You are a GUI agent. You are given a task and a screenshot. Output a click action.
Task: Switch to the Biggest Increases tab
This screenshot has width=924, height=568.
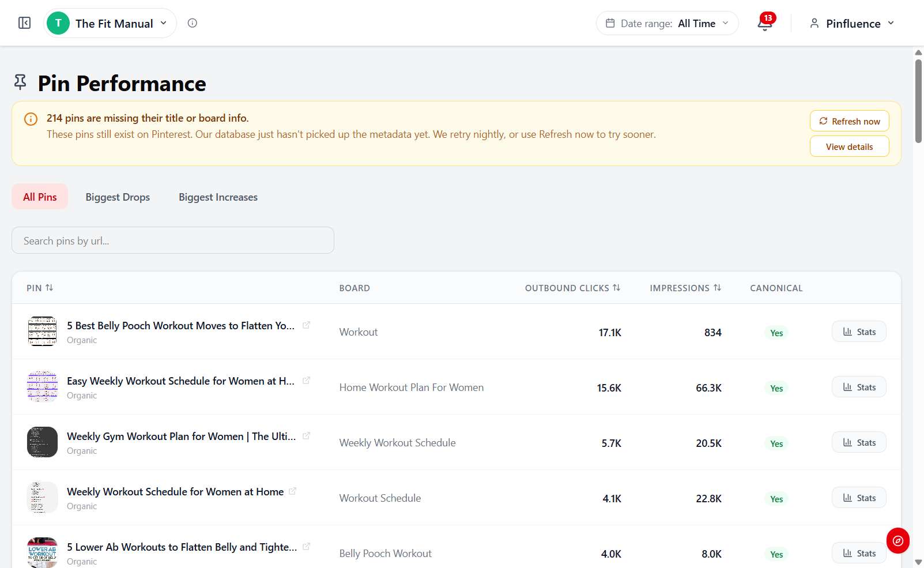(218, 197)
